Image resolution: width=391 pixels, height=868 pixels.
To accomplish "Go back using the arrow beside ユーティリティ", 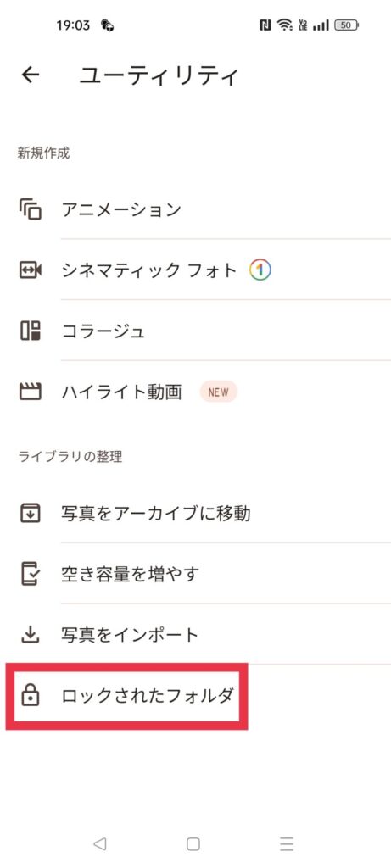I will (31, 75).
